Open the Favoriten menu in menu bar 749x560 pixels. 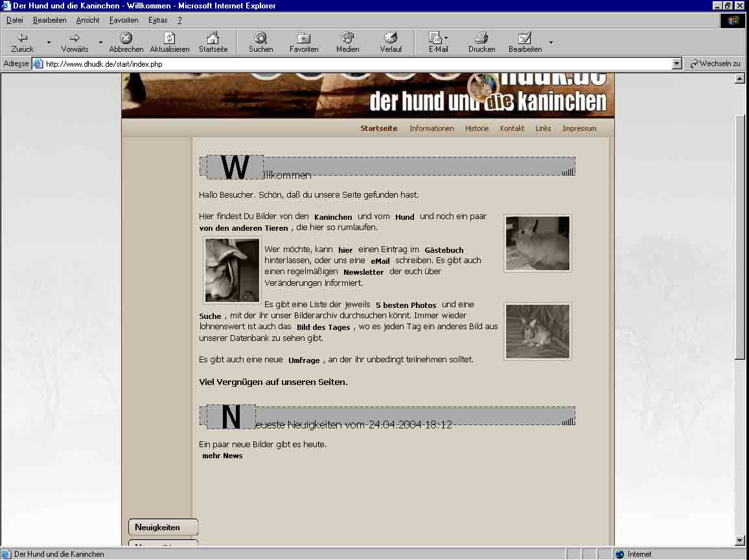(123, 20)
